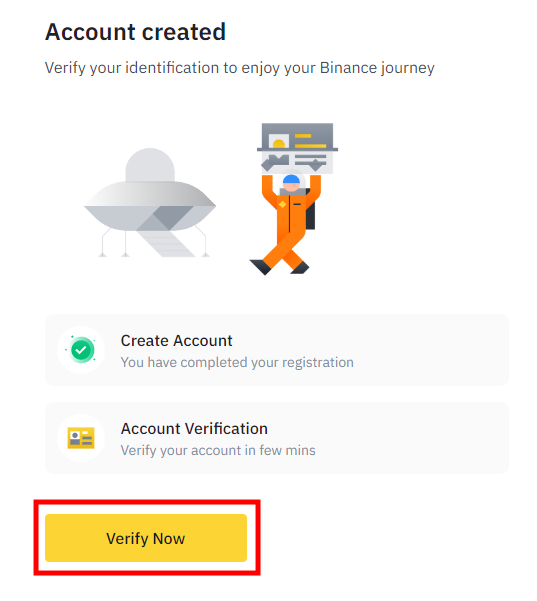Click the UFO's dome top
This screenshot has height=601, width=537.
[x=150, y=165]
